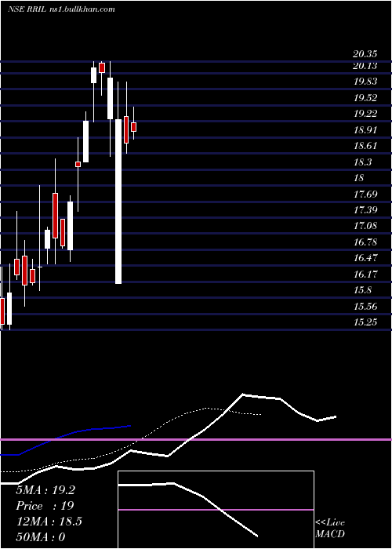Image resolution: width=392 pixels, height=549 pixels.
Task: Click the last small red candlestick
Action: [x=133, y=127]
